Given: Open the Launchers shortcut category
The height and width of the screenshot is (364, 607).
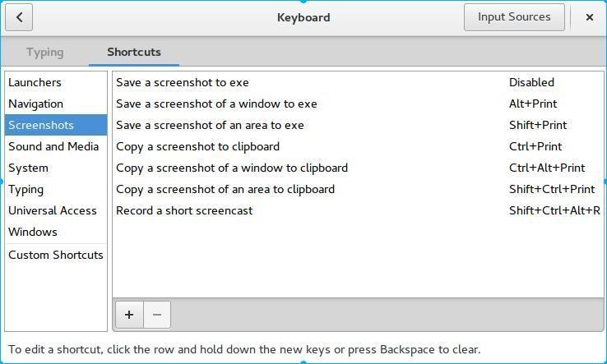Looking at the screenshot, I should click(56, 82).
